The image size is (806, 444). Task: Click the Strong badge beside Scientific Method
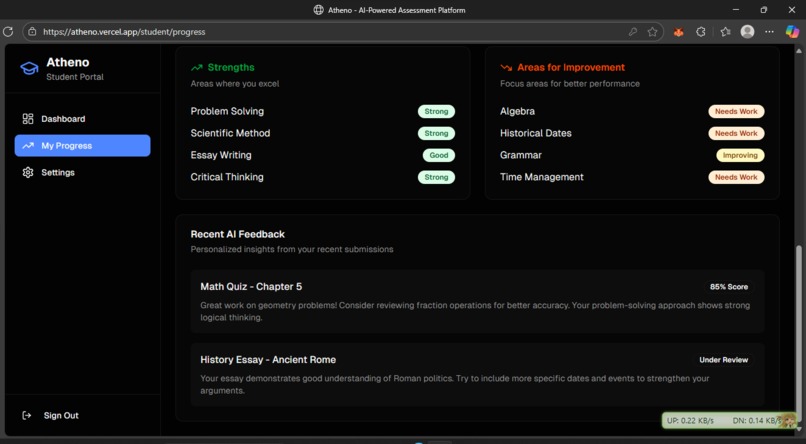click(x=436, y=133)
